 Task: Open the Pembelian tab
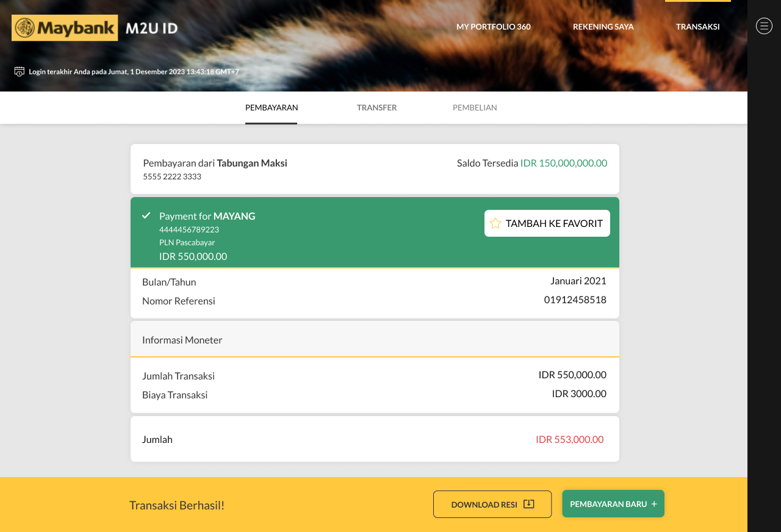tap(475, 108)
